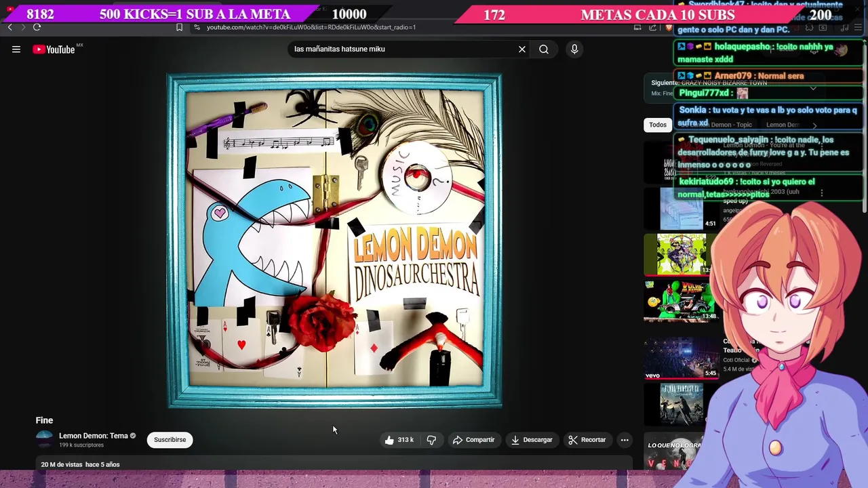Screen dimensions: 868x488
Task: Reload the page in the browser
Action: point(37,27)
